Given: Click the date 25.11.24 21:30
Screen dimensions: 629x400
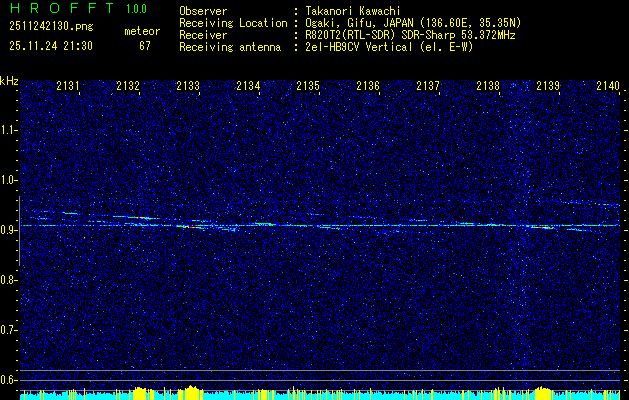Looking at the screenshot, I should (51, 46).
